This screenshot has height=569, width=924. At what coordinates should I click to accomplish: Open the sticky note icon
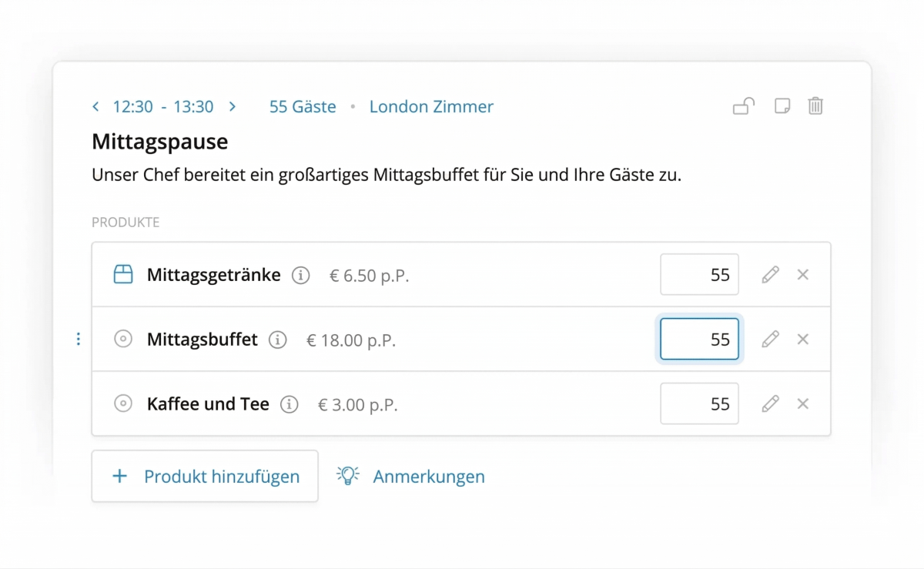(782, 106)
